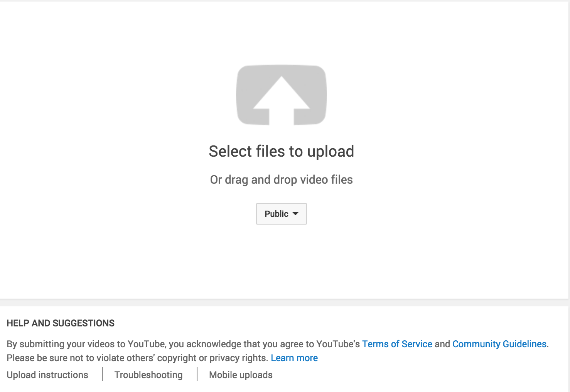570x392 pixels.
Task: Click the gray upload arrow icon
Action: [x=282, y=95]
